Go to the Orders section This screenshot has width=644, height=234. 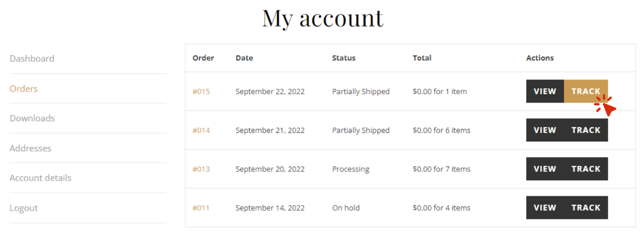(24, 89)
